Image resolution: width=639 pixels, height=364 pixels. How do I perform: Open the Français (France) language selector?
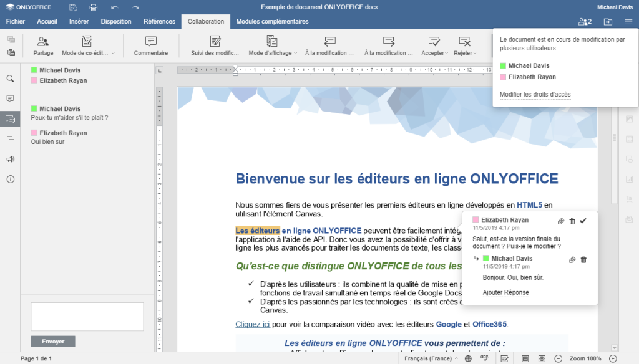431,358
